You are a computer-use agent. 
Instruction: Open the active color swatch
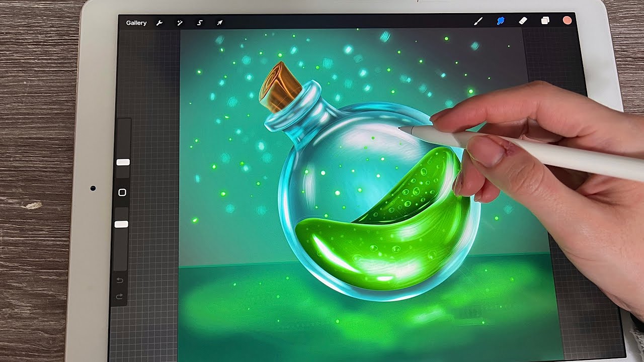[x=567, y=20]
